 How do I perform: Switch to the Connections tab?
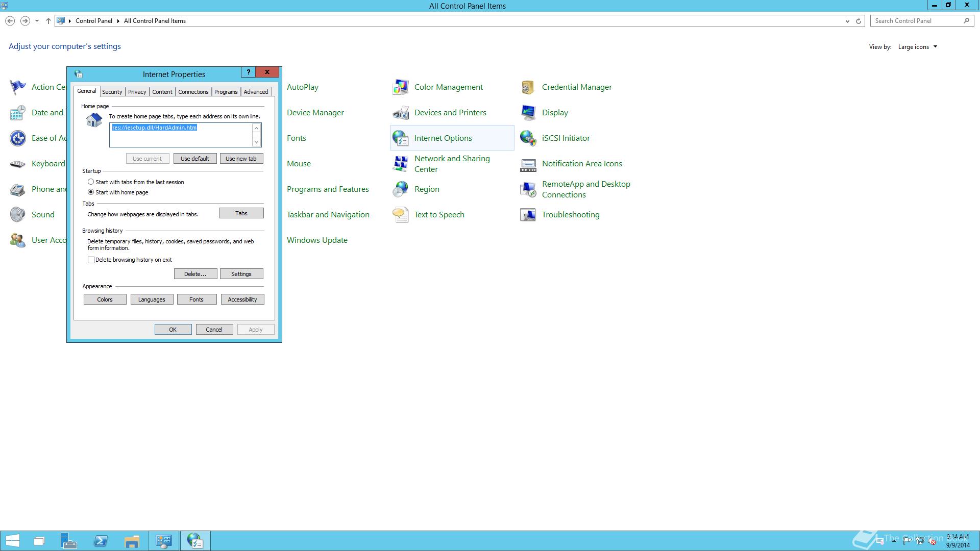coord(193,92)
